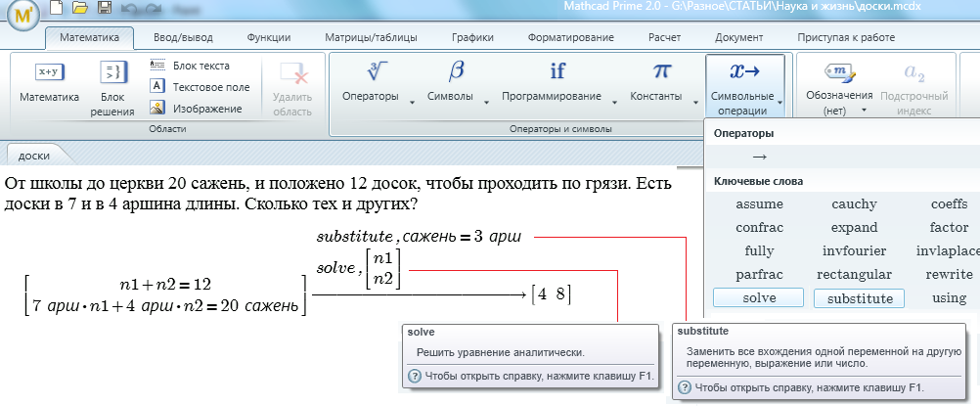980x406 pixels.
Task: Insert the rewrite keyword
Action: click(949, 275)
